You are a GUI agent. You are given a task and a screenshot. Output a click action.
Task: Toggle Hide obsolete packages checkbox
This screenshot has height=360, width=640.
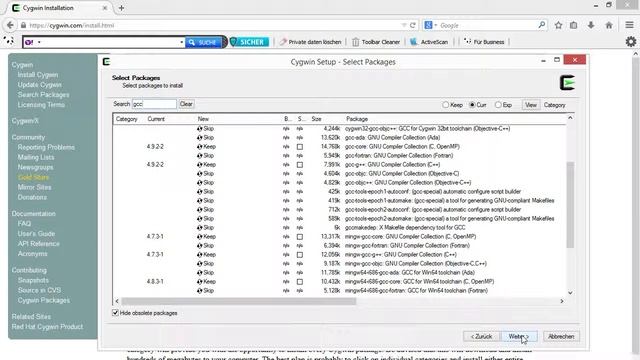pyautogui.click(x=115, y=313)
